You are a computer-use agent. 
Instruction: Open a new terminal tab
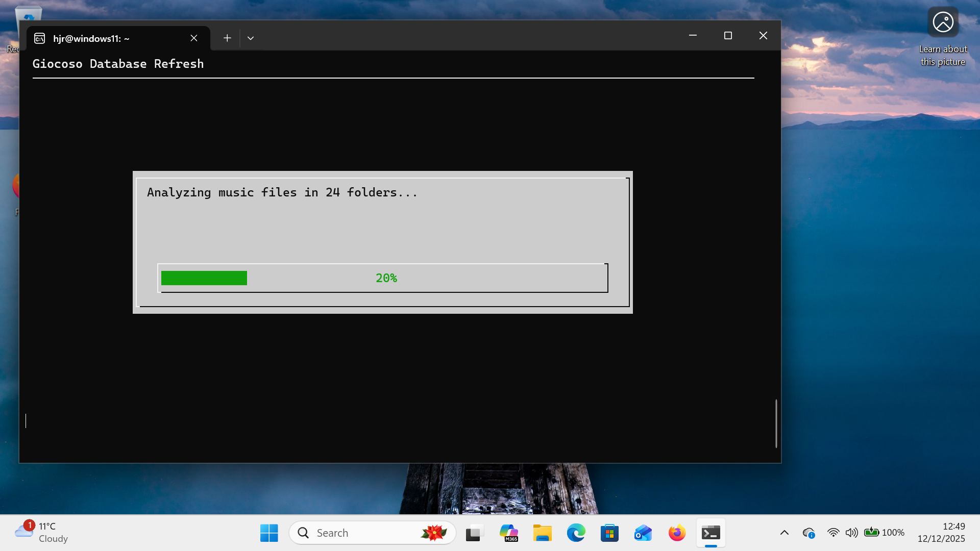click(x=227, y=38)
